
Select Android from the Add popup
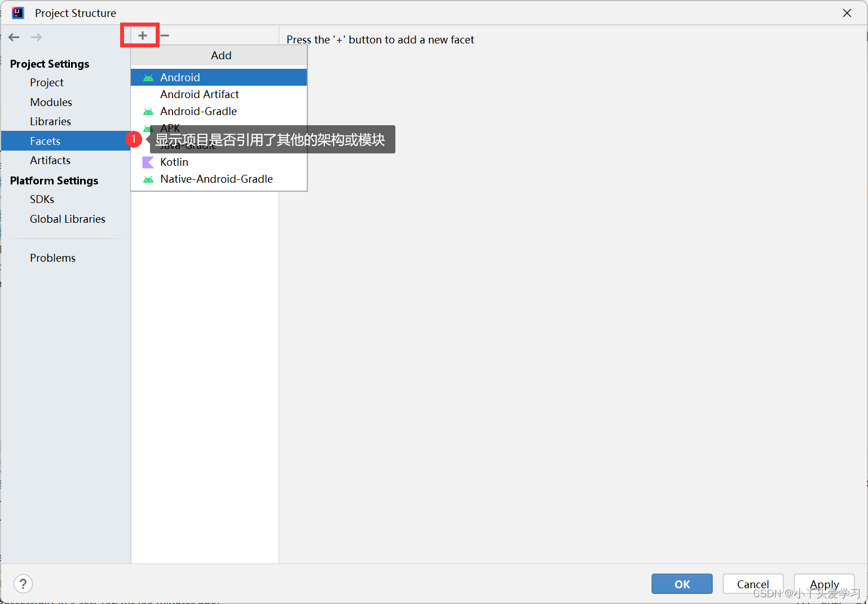point(180,77)
